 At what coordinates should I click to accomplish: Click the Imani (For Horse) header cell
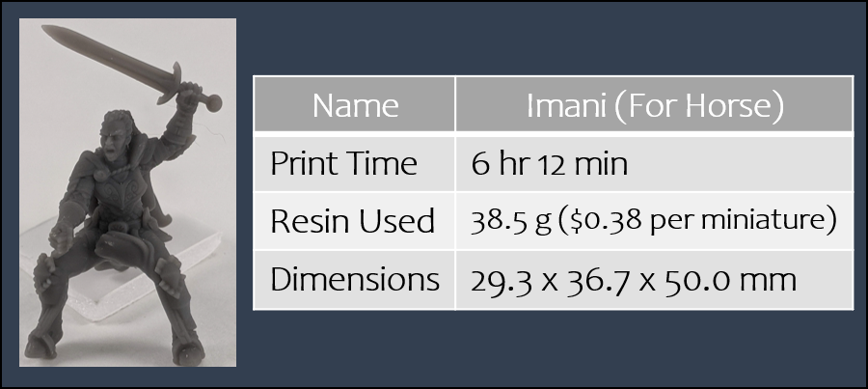(654, 104)
